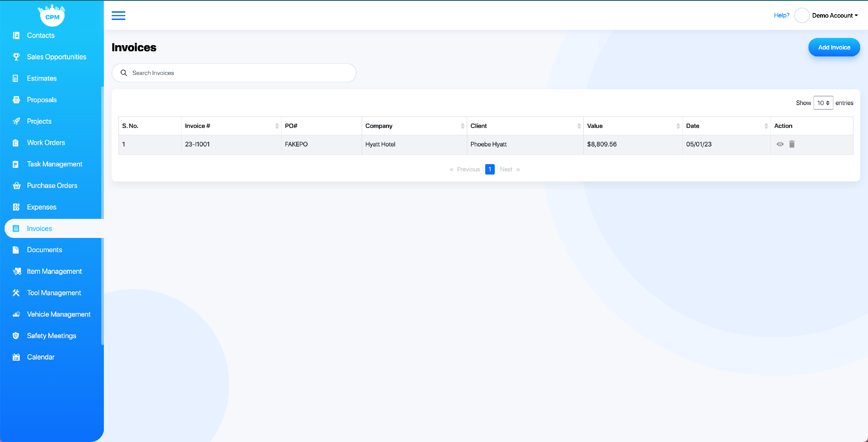Focus the Search Invoices field

pyautogui.click(x=234, y=73)
